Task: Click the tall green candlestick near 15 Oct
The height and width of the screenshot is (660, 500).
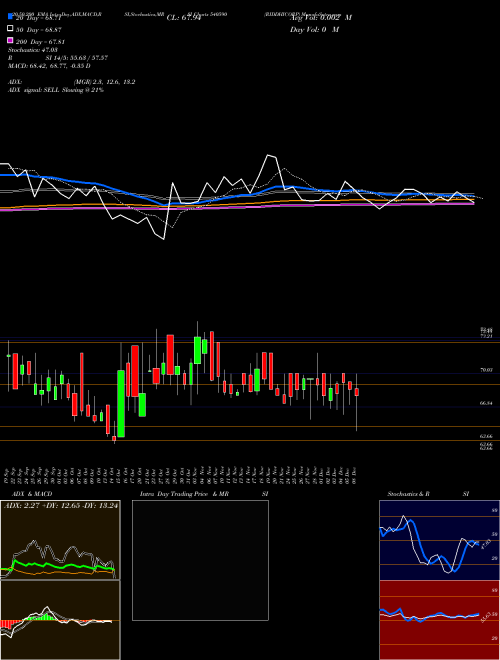Action: [121, 403]
